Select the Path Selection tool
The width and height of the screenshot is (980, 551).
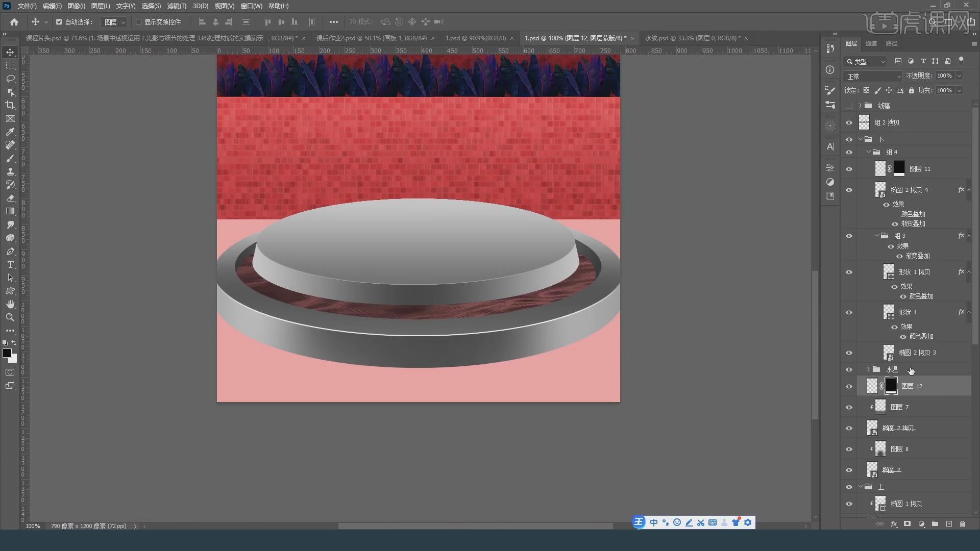coord(10,278)
